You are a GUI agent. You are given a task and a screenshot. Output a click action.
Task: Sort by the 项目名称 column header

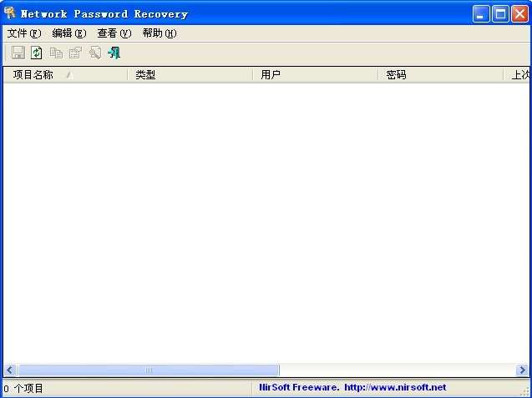tap(65, 74)
